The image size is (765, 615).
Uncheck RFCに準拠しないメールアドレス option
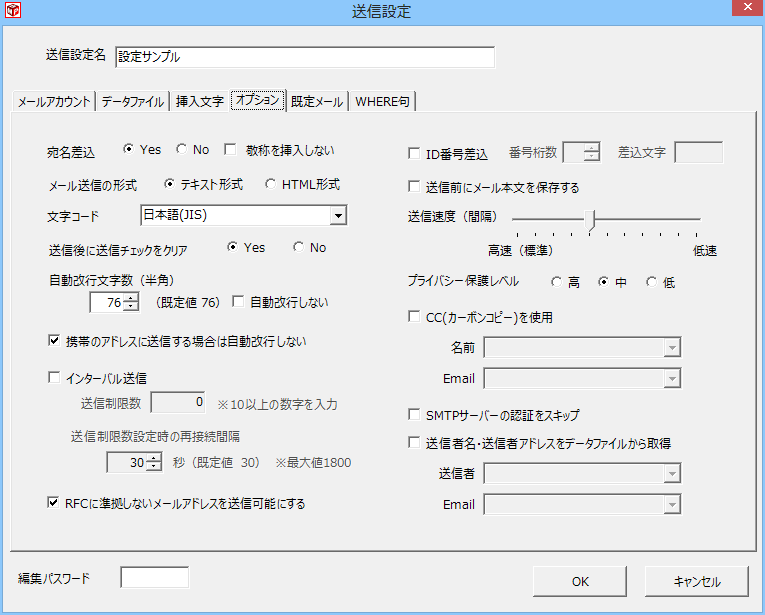pyautogui.click(x=55, y=503)
